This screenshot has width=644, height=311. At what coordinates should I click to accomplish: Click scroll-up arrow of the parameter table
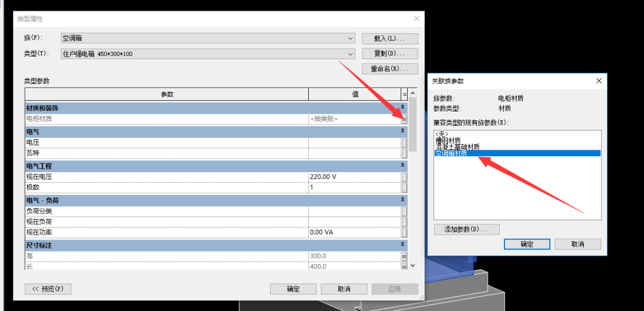pyautogui.click(x=413, y=92)
